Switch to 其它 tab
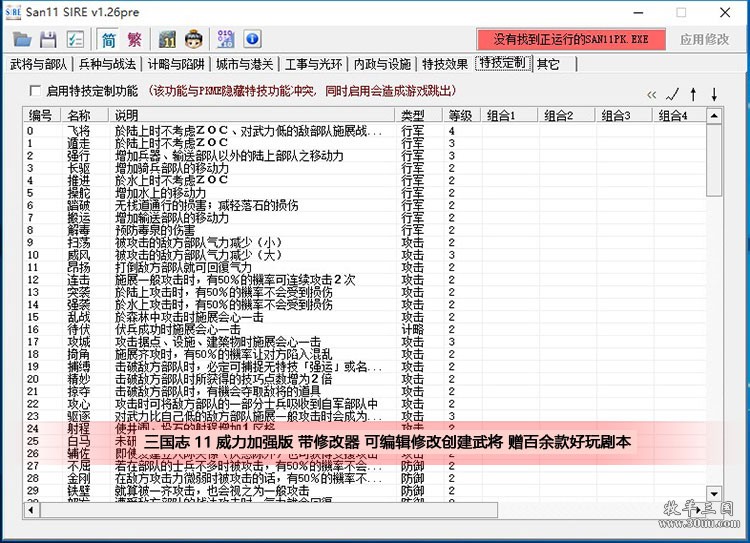Screen dimensions: 750x543 click(548, 64)
